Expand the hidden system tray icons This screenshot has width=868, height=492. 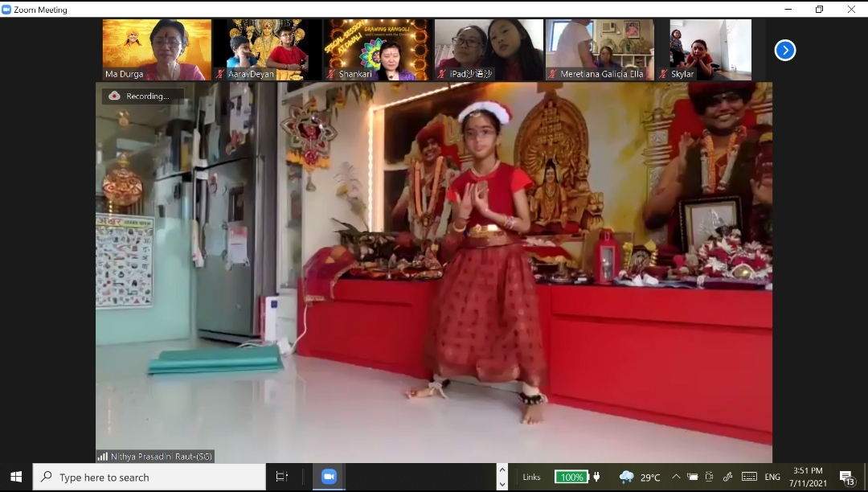tap(676, 477)
